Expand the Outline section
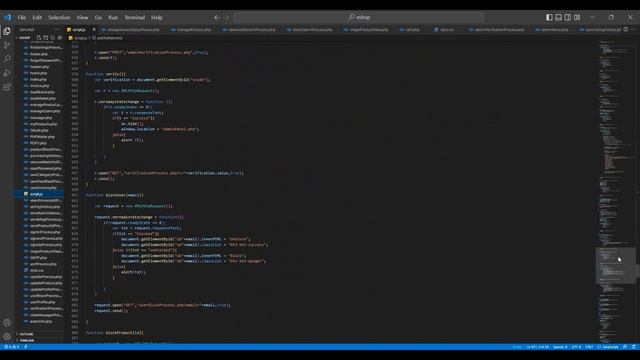The height and width of the screenshot is (360, 640). point(26,334)
